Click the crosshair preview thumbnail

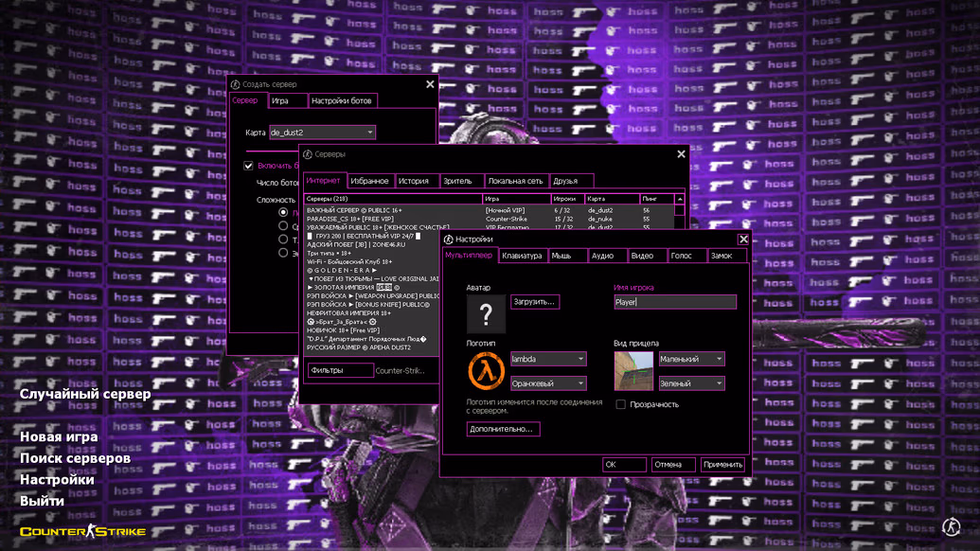[633, 370]
